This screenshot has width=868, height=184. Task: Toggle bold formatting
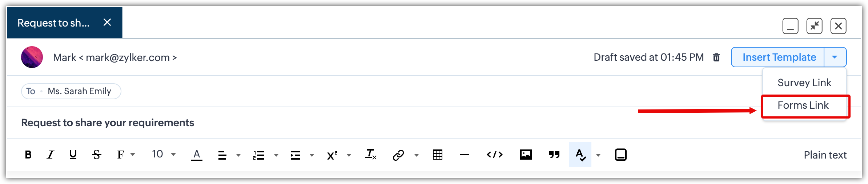pyautogui.click(x=28, y=155)
